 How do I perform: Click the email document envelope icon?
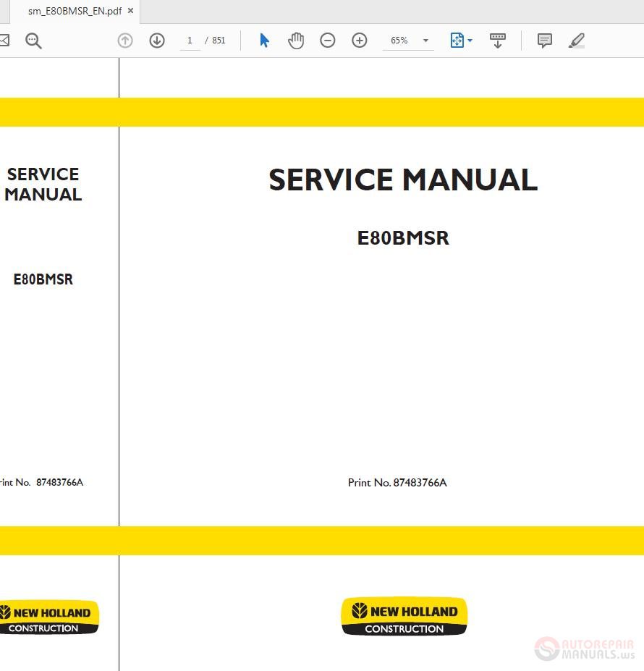point(3,40)
